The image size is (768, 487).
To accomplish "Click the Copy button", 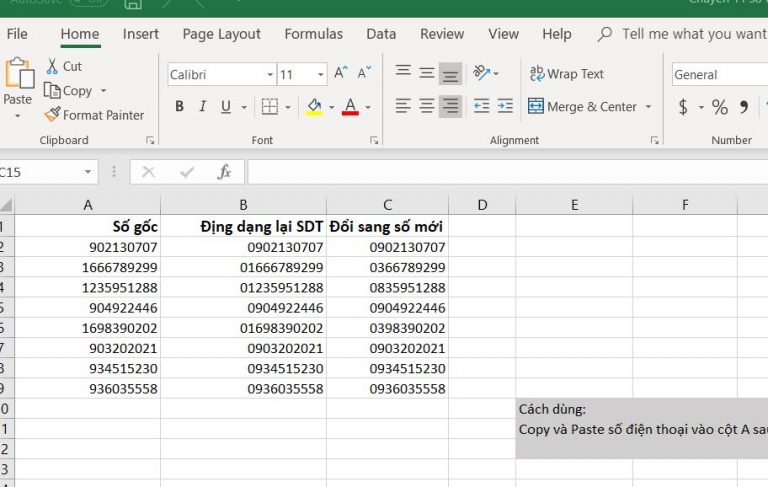I will point(68,91).
